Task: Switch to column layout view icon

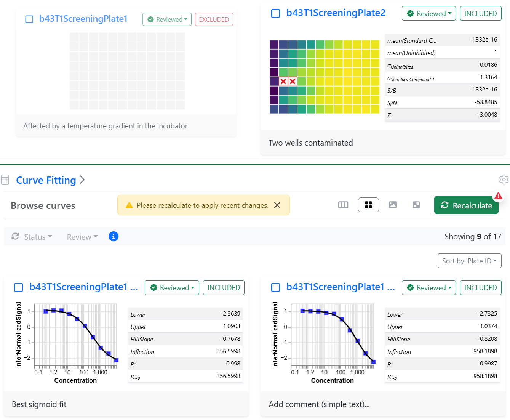Action: 343,205
